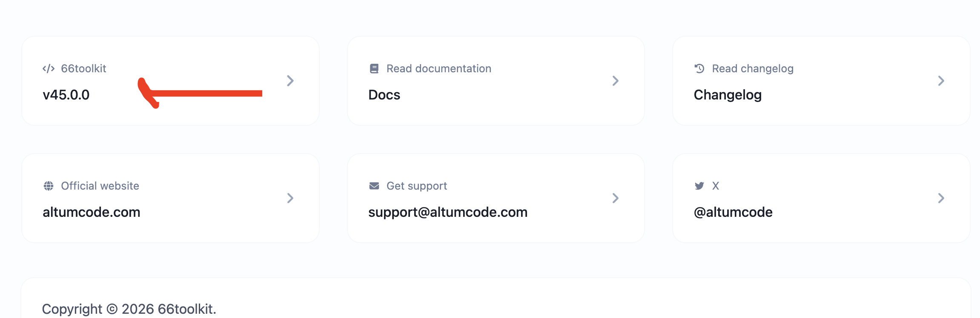
Task: Click the book icon next to Read documentation
Action: point(374,68)
